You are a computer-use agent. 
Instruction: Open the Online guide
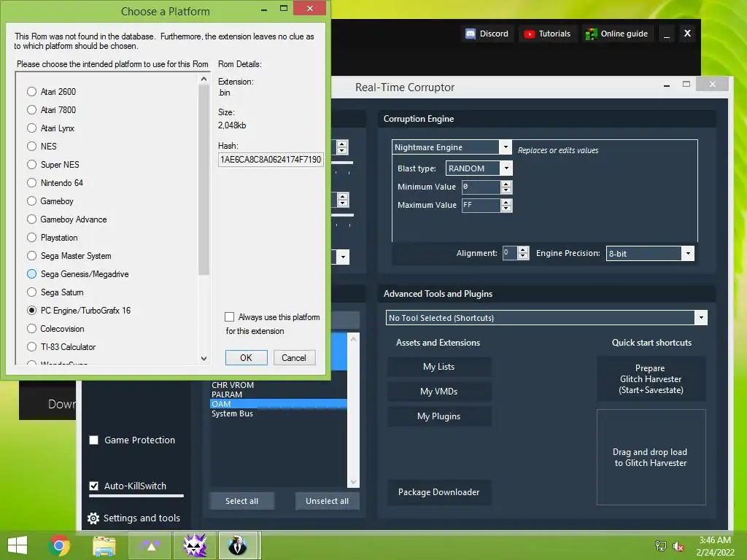(617, 34)
